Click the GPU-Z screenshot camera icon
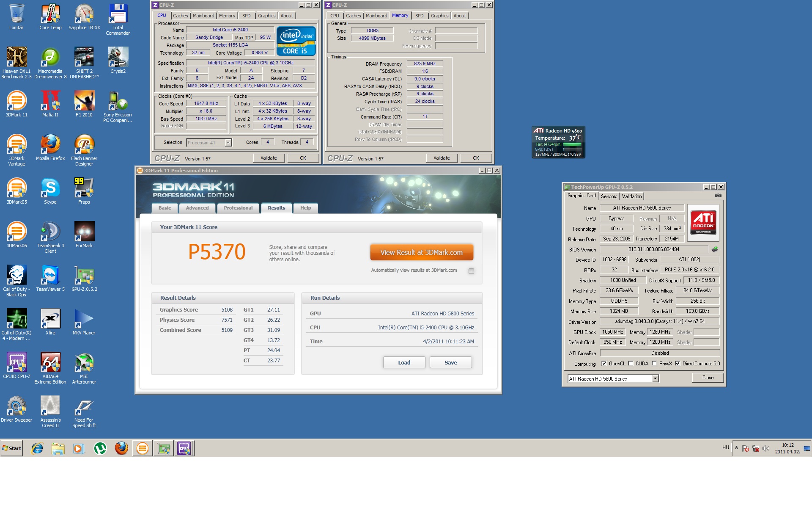The width and height of the screenshot is (812, 508). [718, 196]
